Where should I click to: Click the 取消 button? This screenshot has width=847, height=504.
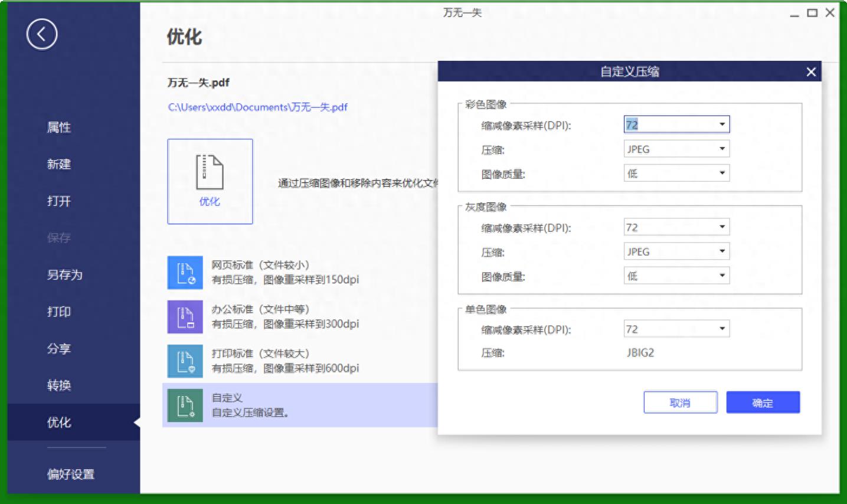pyautogui.click(x=681, y=402)
